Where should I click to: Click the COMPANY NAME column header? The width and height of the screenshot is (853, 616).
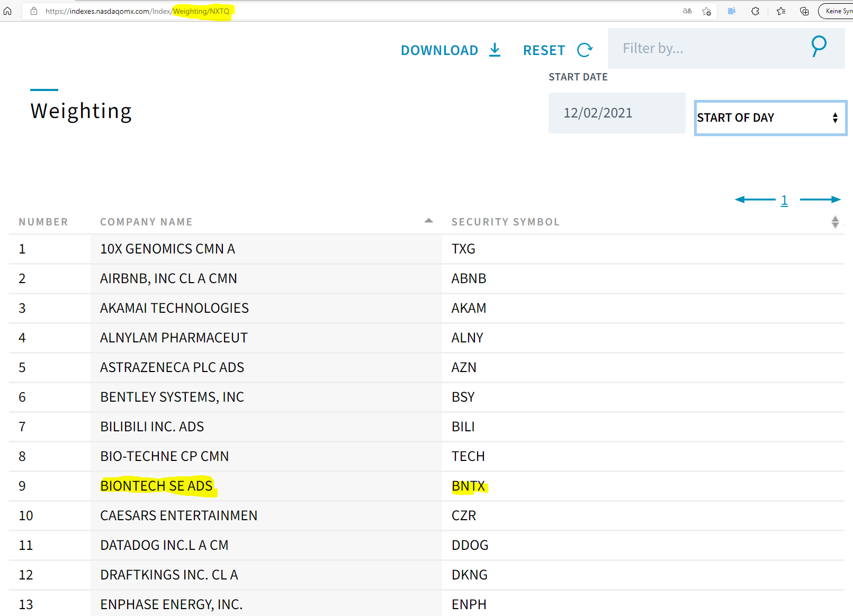(146, 222)
